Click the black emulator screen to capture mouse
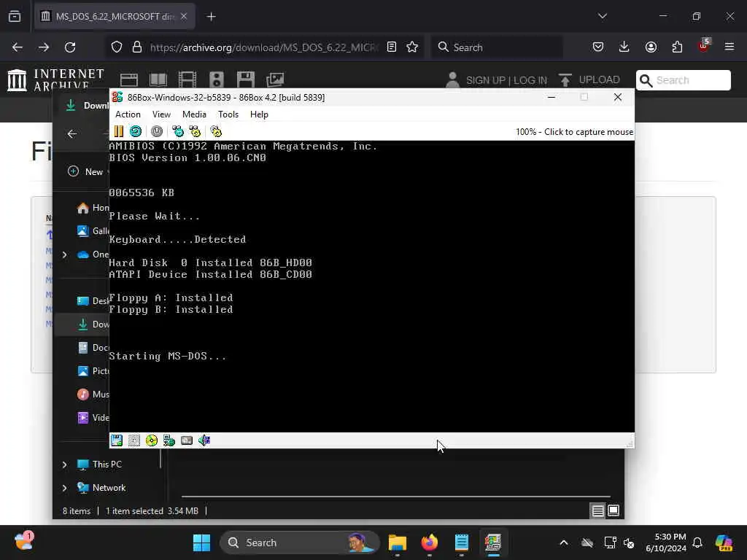 click(371, 286)
